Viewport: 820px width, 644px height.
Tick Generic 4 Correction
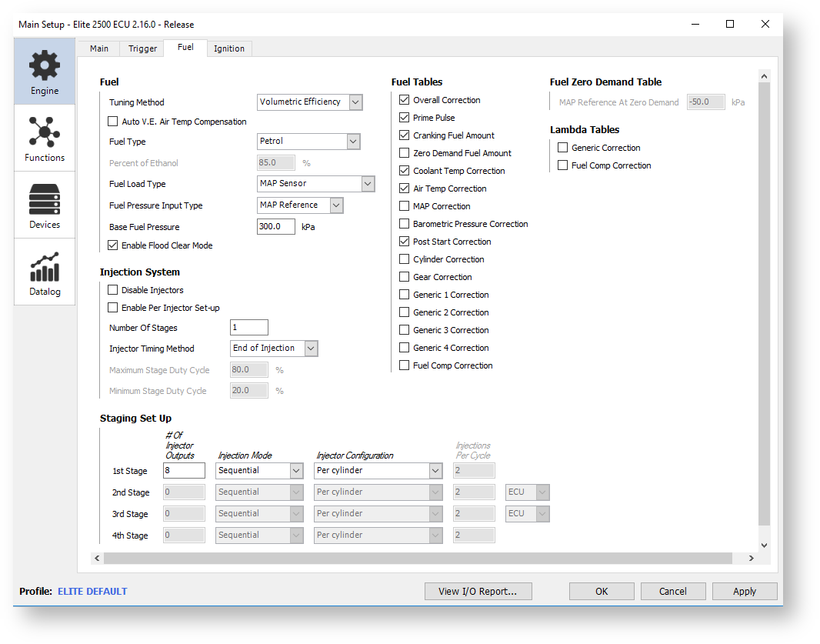405,348
